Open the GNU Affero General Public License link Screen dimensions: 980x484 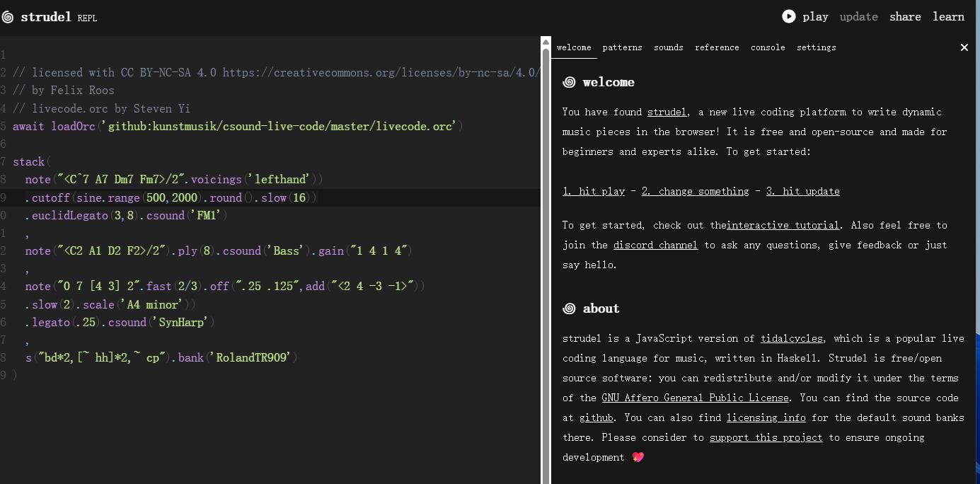(x=695, y=398)
